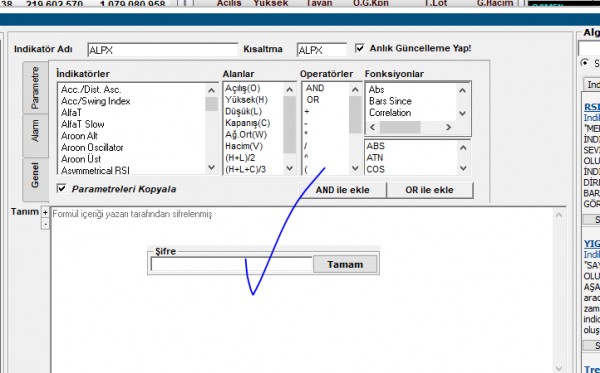This screenshot has height=373, width=600.
Task: Select Aroon Üst indicator
Action: (81, 159)
